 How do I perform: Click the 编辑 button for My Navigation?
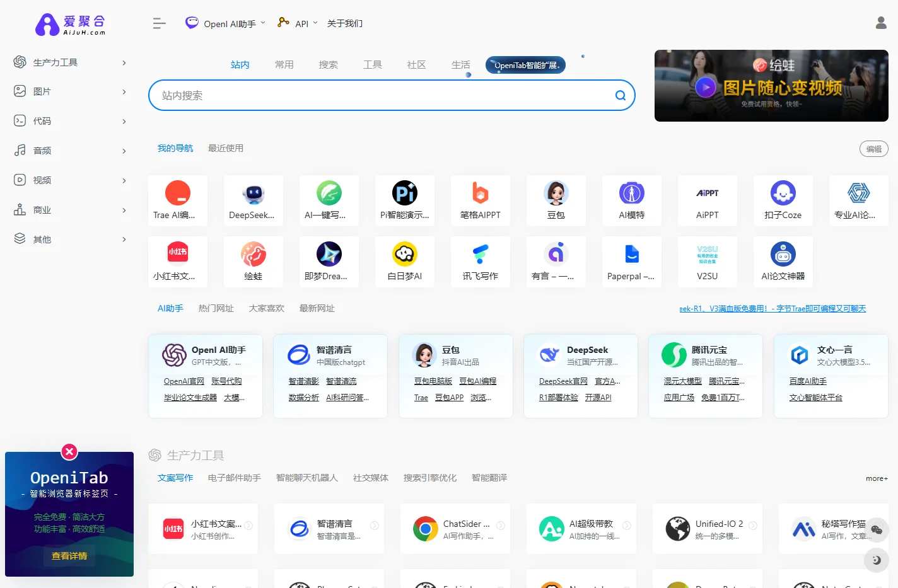click(x=874, y=149)
